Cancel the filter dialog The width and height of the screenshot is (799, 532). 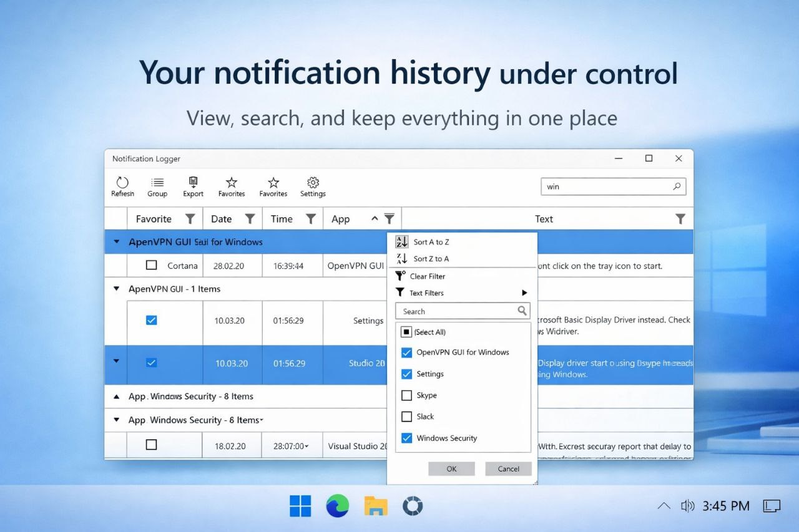[x=508, y=468]
